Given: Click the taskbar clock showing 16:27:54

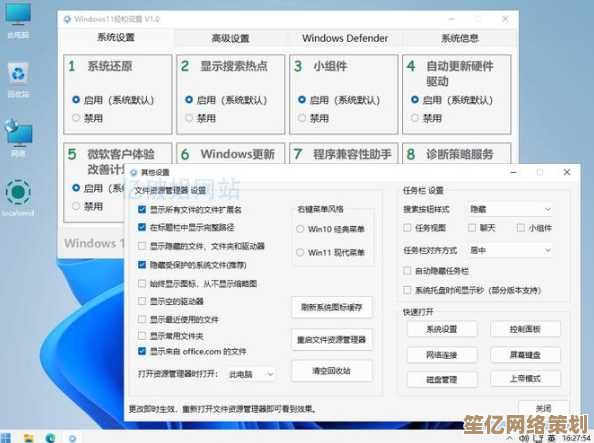Looking at the screenshot, I should tap(577, 438).
